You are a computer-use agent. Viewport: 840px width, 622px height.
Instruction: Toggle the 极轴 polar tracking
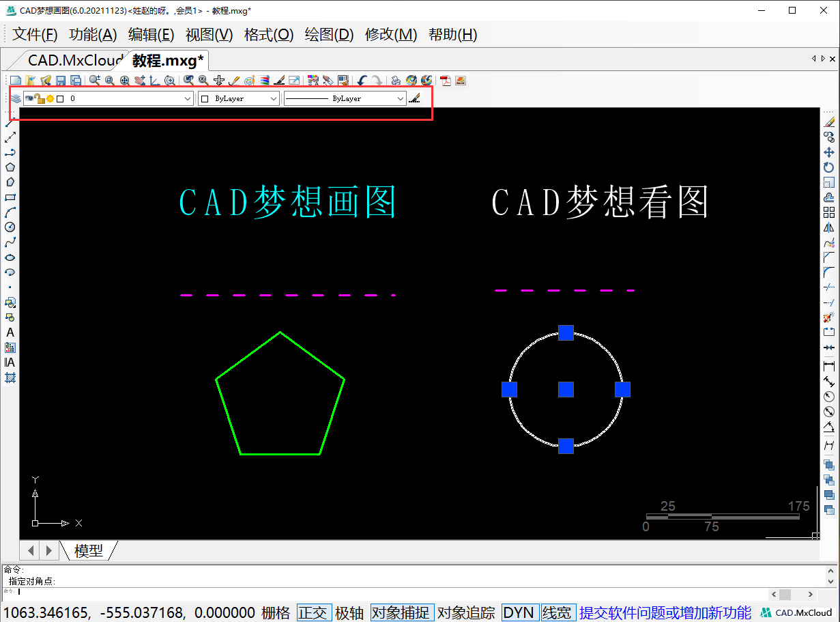pos(349,612)
